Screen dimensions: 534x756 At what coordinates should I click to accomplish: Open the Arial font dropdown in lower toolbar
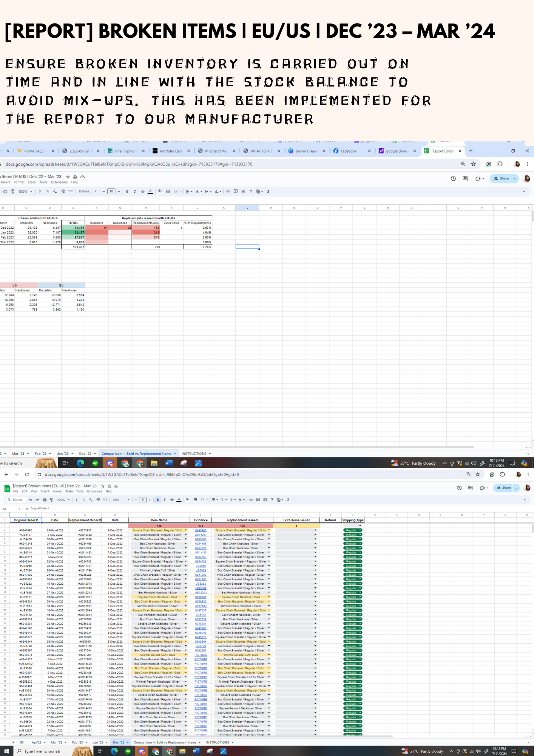coord(121,500)
